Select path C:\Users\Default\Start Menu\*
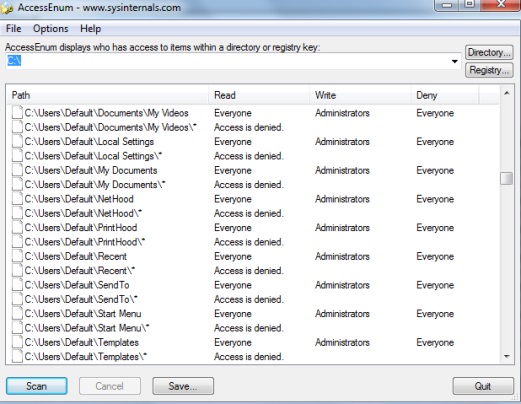Image resolution: width=521 pixels, height=404 pixels. tap(87, 328)
